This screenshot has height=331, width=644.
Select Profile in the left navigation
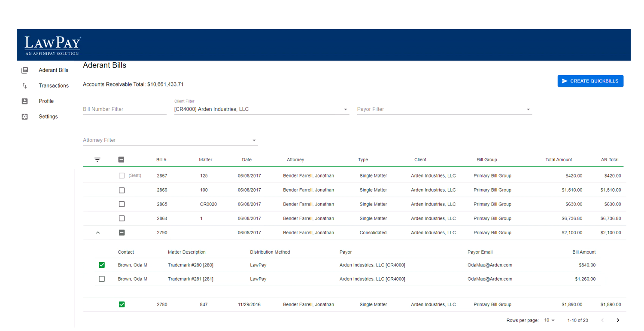(x=46, y=101)
